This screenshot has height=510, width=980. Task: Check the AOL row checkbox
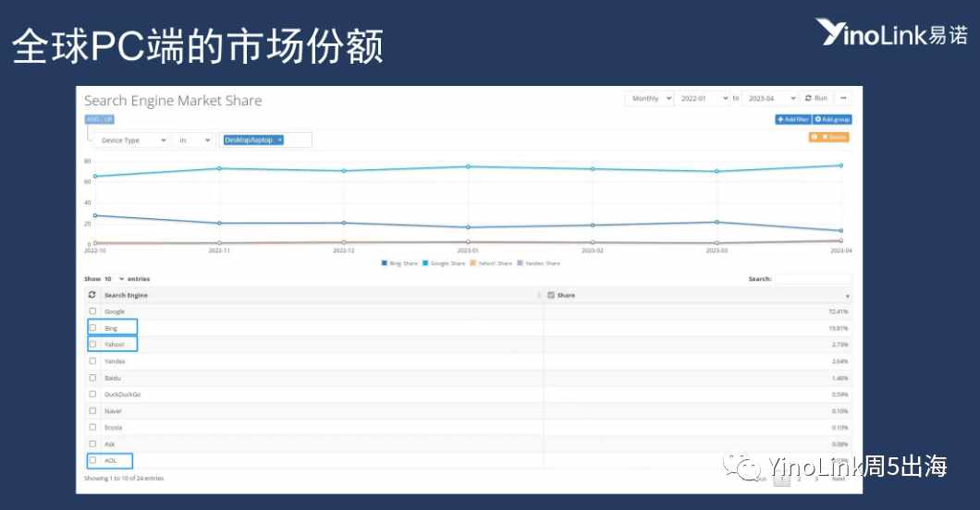[x=92, y=460]
